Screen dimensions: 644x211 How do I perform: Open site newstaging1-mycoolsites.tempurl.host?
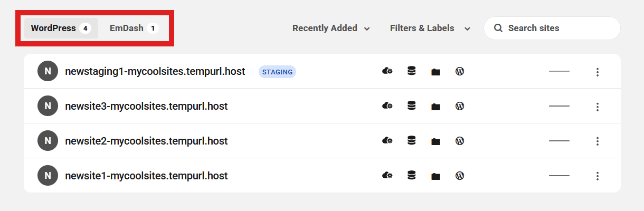pos(155,71)
